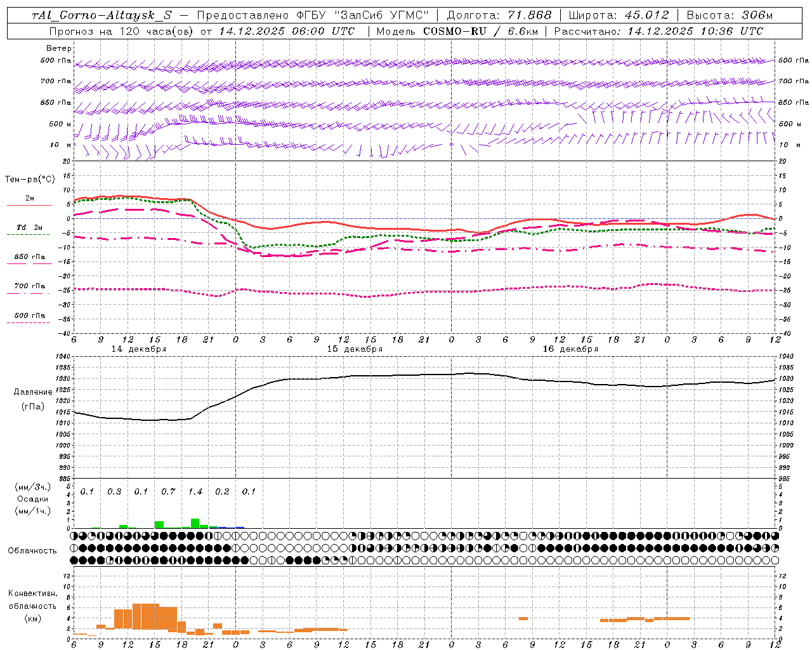Select the "ЗапСиб УГМС" provider text

click(x=383, y=15)
